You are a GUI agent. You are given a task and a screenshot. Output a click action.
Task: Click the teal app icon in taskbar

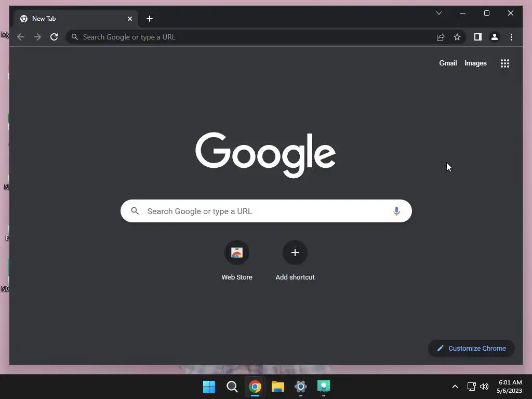point(323,387)
